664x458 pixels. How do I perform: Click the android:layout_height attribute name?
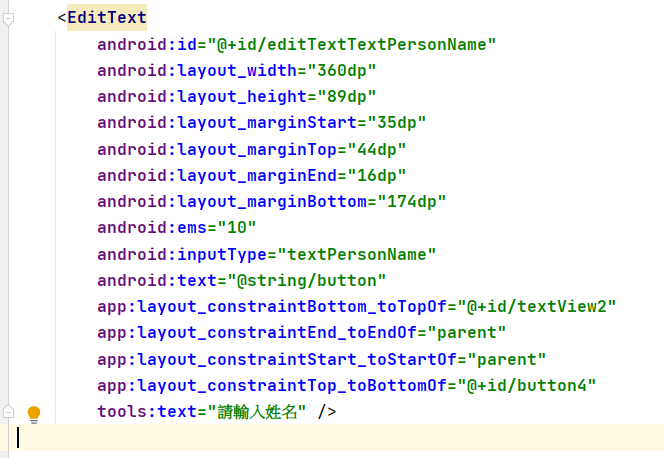202,97
